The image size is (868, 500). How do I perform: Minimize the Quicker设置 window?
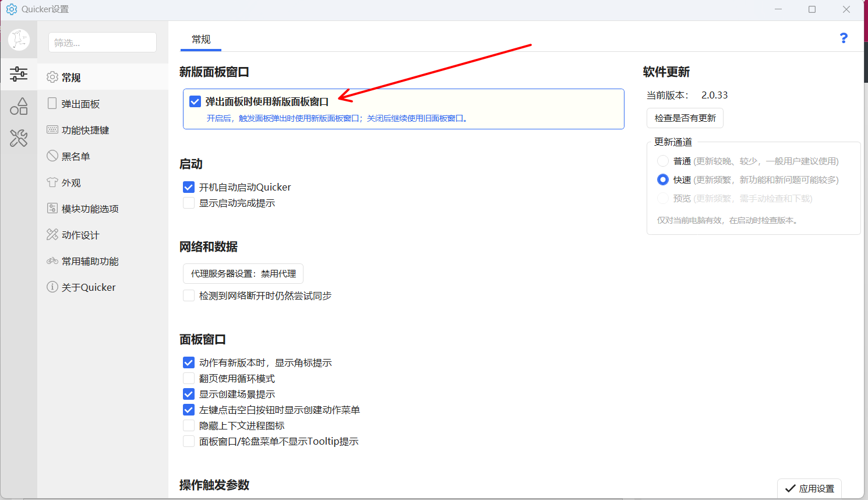pyautogui.click(x=779, y=9)
